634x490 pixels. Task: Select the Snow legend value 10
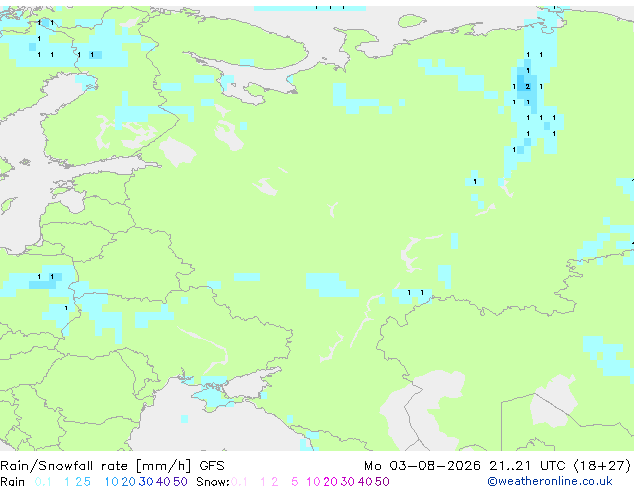(x=313, y=482)
